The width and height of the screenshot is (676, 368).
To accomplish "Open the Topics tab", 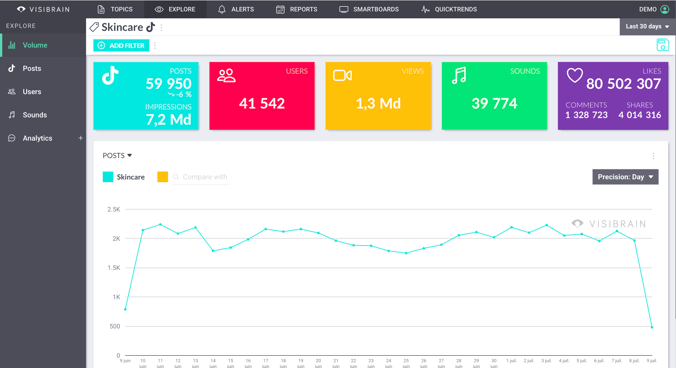I will click(115, 9).
